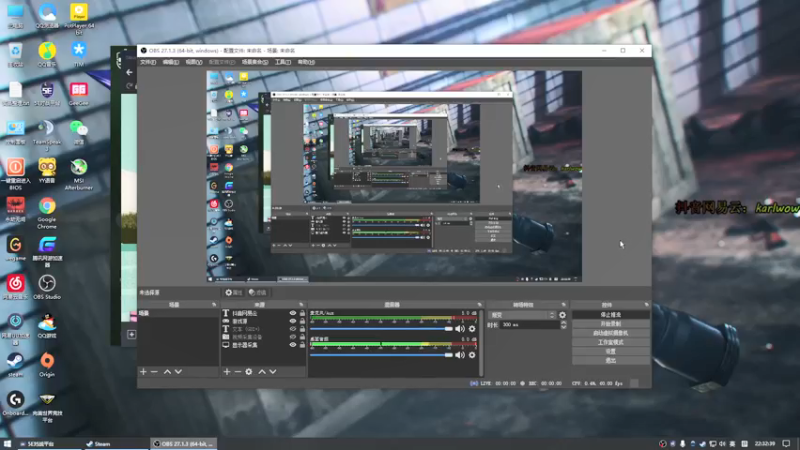Toggle lock on the game capture source
This screenshot has height=450, width=800.
pos(302,321)
